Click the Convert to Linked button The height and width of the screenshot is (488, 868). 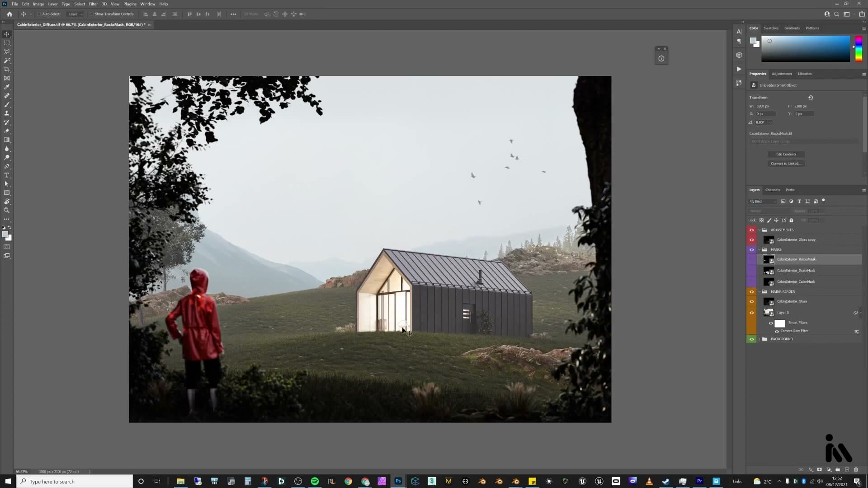coord(786,164)
